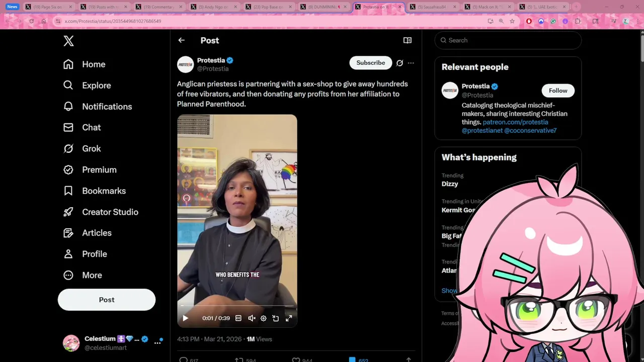Unmute the video
The width and height of the screenshot is (644, 362).
click(x=252, y=318)
